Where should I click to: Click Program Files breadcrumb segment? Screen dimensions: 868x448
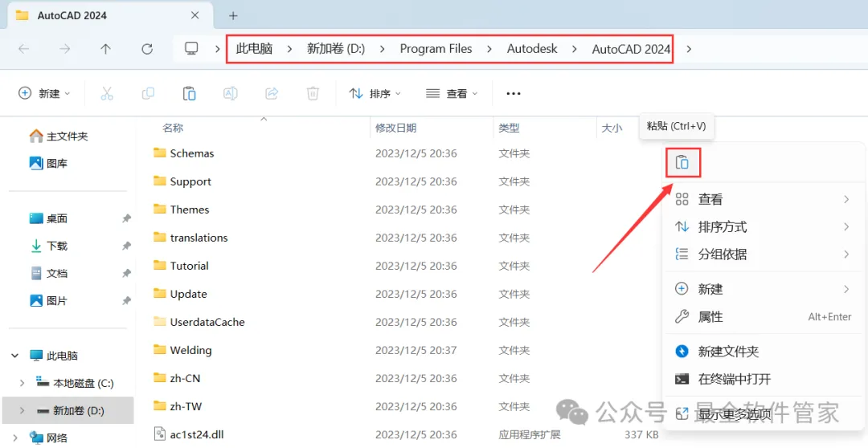[x=436, y=49]
